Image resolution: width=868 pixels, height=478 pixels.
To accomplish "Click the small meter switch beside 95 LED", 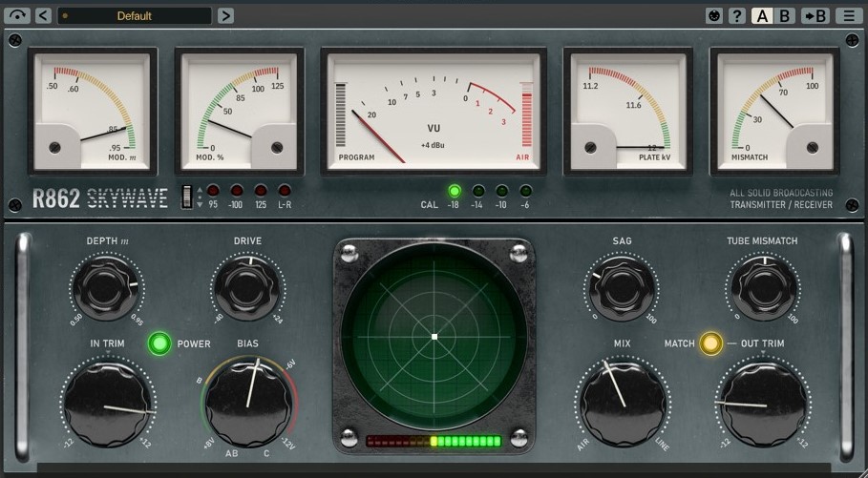I will click(x=187, y=197).
